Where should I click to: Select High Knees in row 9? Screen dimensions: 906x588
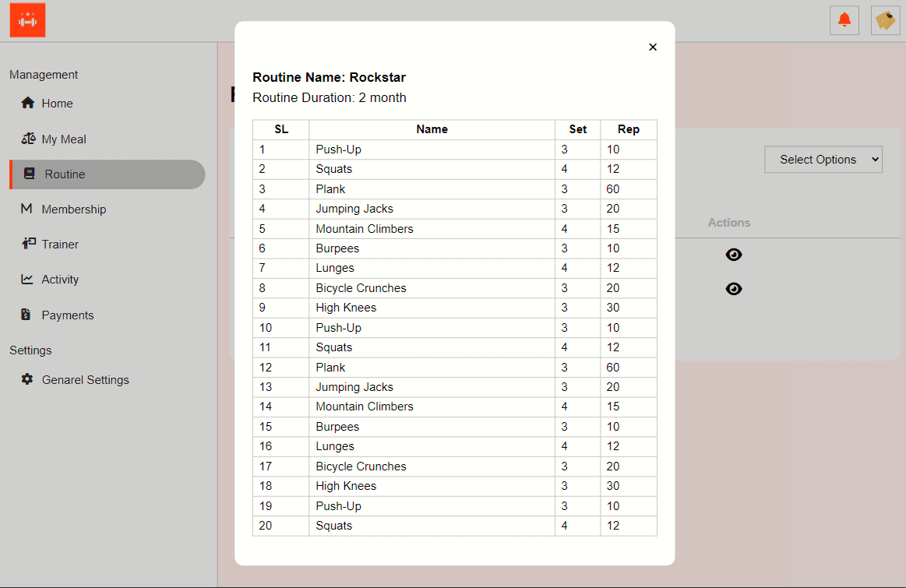tap(346, 308)
